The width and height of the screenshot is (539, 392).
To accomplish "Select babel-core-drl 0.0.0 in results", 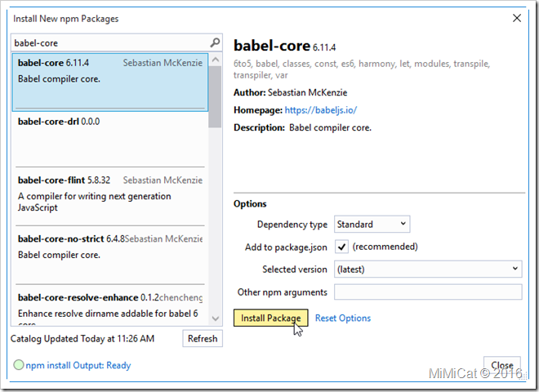I will (110, 140).
